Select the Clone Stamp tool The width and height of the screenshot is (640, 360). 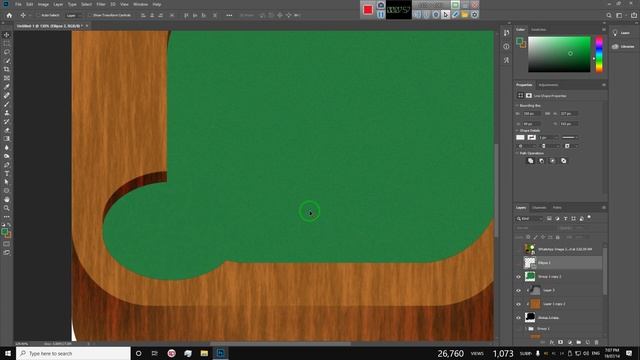pyautogui.click(x=7, y=113)
